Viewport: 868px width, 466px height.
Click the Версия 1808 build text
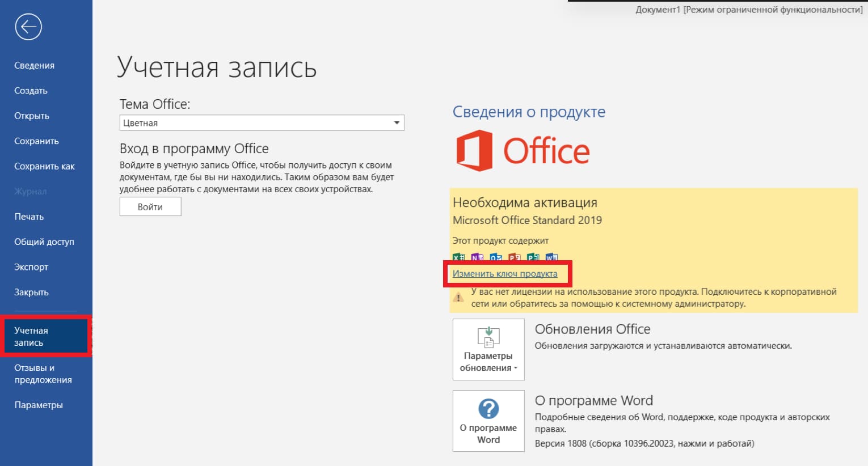[644, 443]
